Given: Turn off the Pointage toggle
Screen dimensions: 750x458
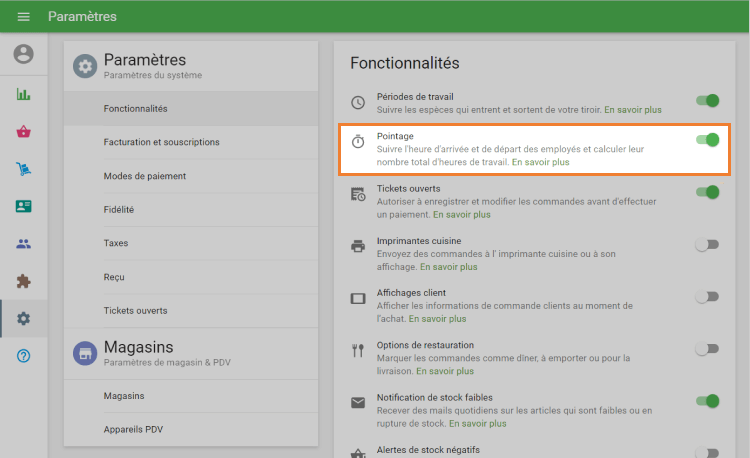Looking at the screenshot, I should pyautogui.click(x=707, y=140).
